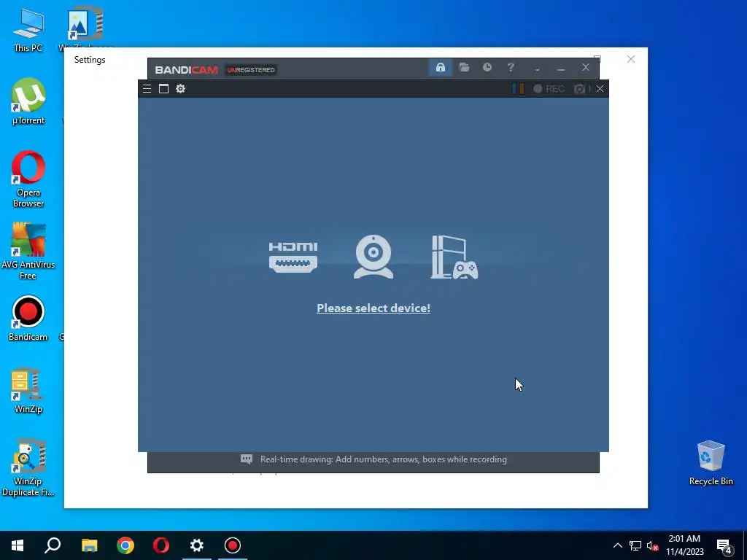Click the Real-time drawing tip text
The height and width of the screenshot is (560, 747).
pos(384,459)
